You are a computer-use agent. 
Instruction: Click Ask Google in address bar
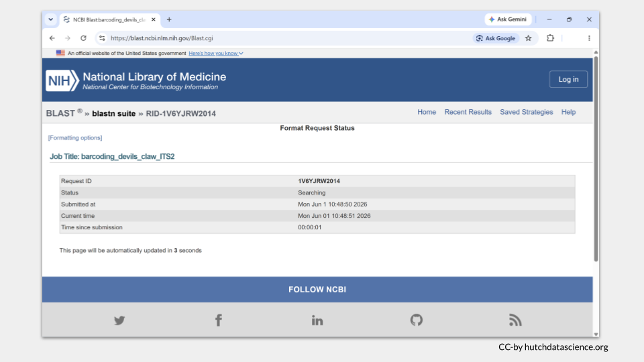tap(496, 38)
